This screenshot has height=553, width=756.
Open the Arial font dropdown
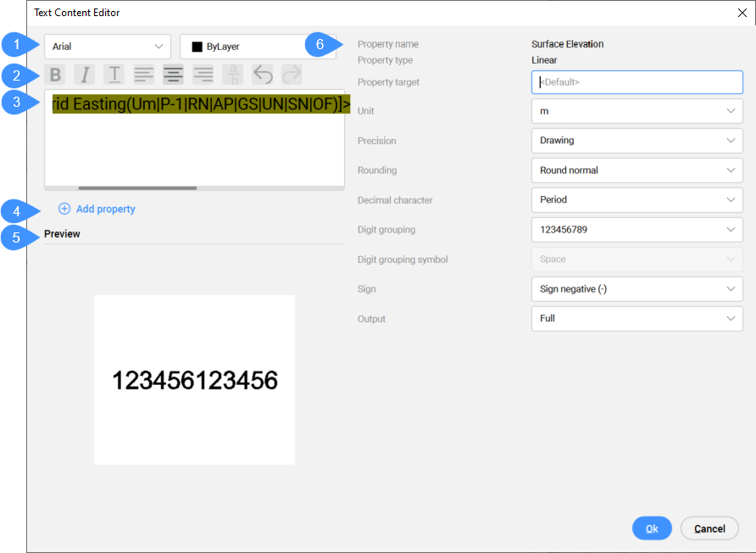(x=108, y=47)
